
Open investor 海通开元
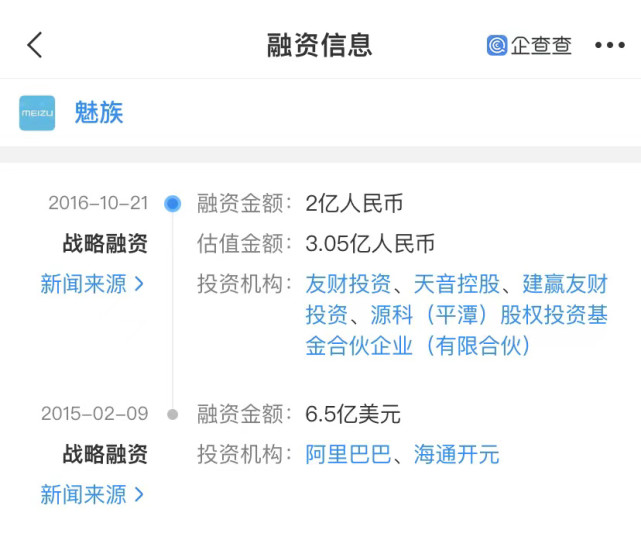(457, 454)
